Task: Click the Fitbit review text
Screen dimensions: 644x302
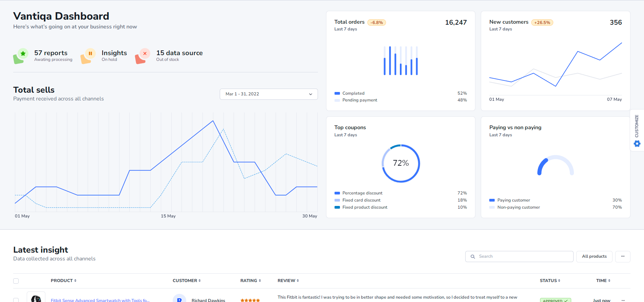Action: 398,297
